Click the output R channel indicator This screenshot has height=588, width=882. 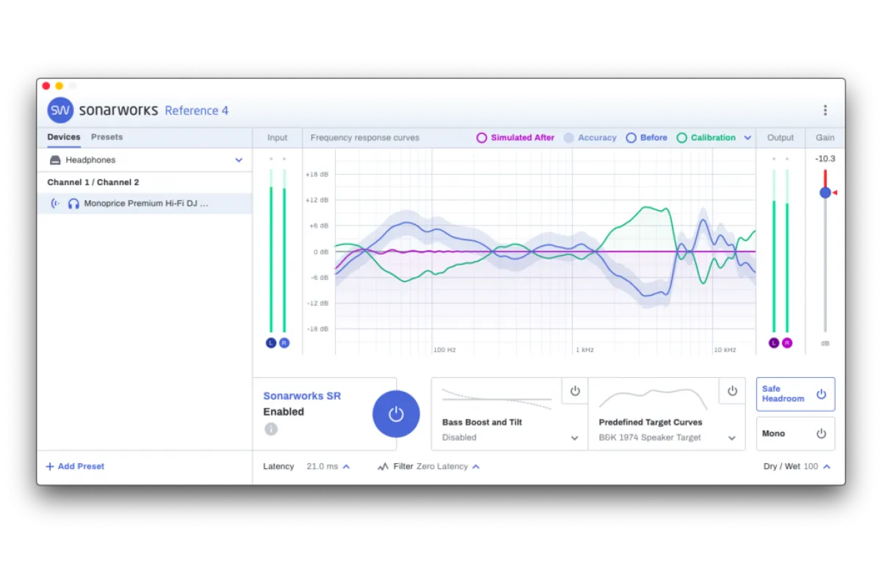click(x=787, y=343)
